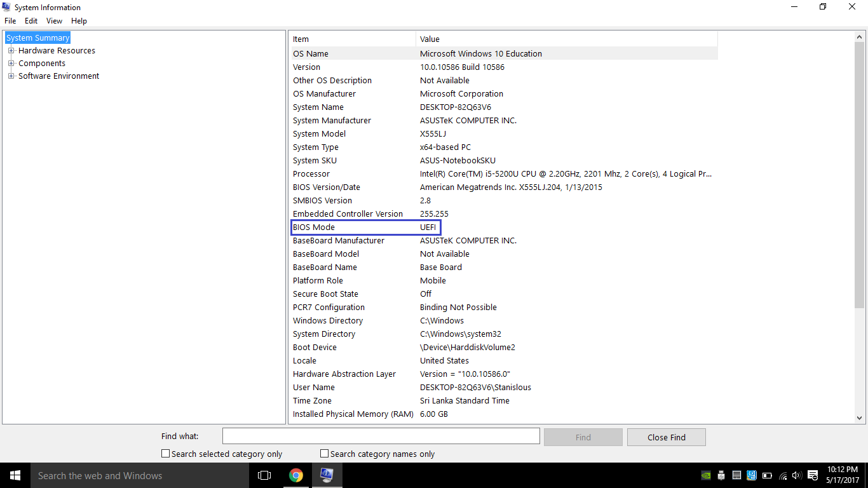
Task: Select the Secure Boot State row
Action: [504, 294]
